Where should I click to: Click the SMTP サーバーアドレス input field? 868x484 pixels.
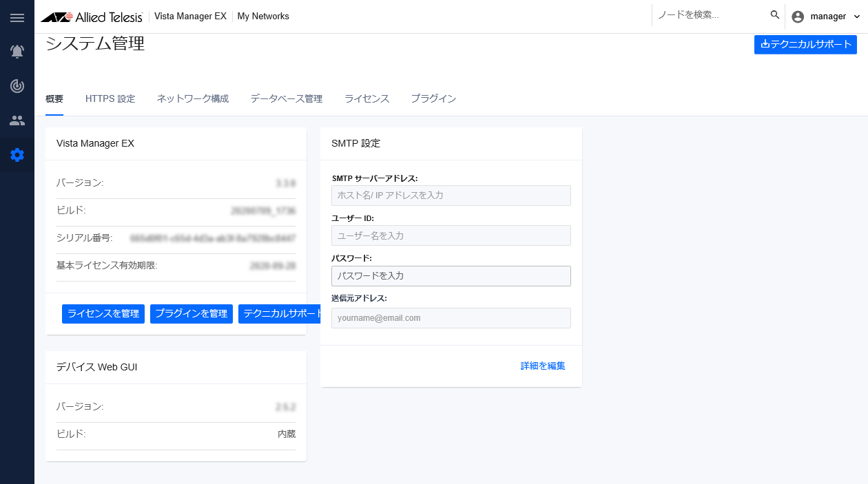tap(451, 196)
